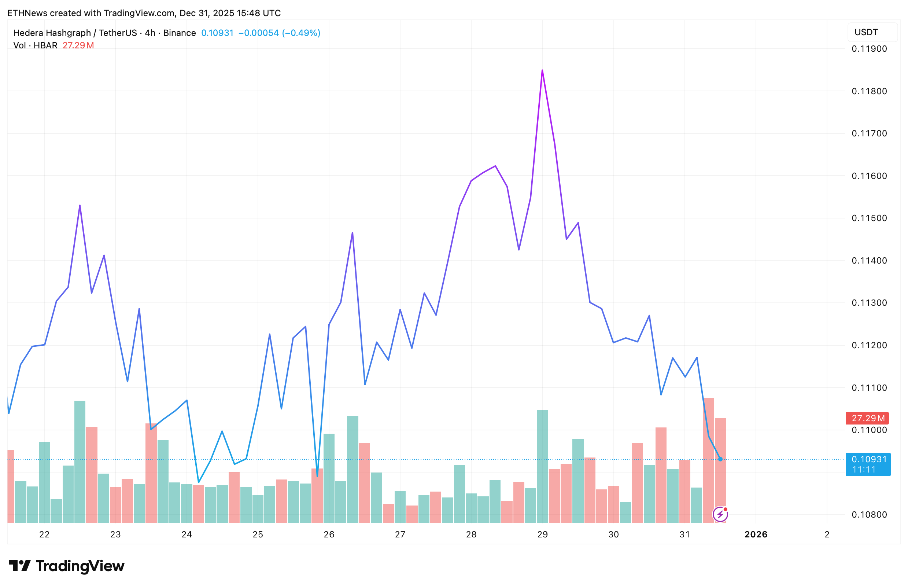Click the blue 0.10931 current price label
Viewport: 908px width, 588px height.
868,464
